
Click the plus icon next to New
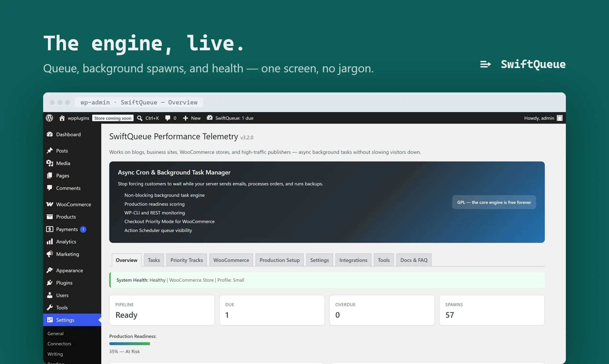[185, 118]
